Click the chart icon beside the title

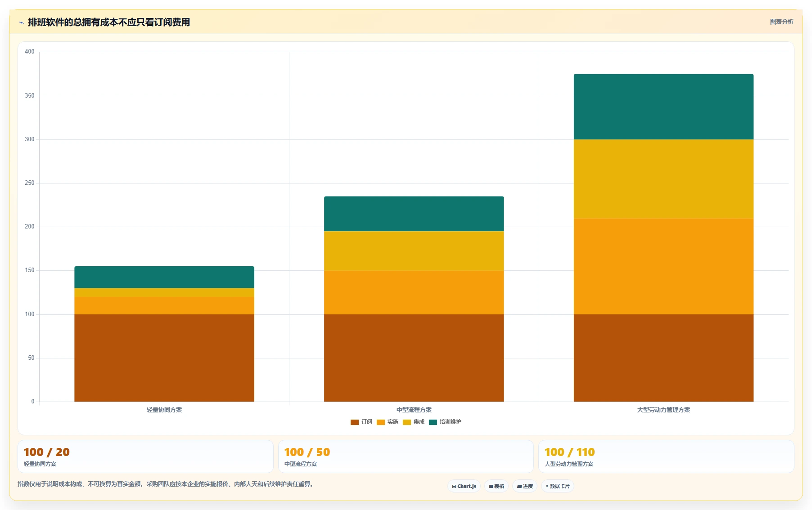click(x=21, y=22)
